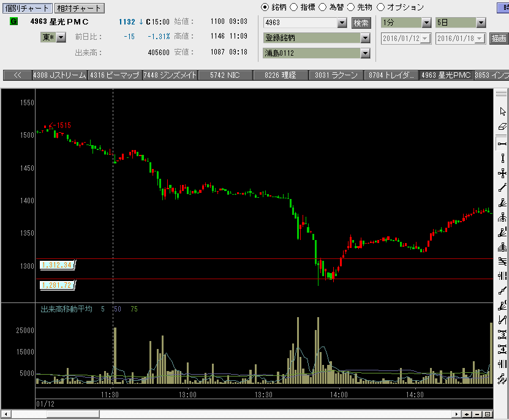Click the << tab scroll button
The width and height of the screenshot is (509, 420).
pyautogui.click(x=18, y=75)
